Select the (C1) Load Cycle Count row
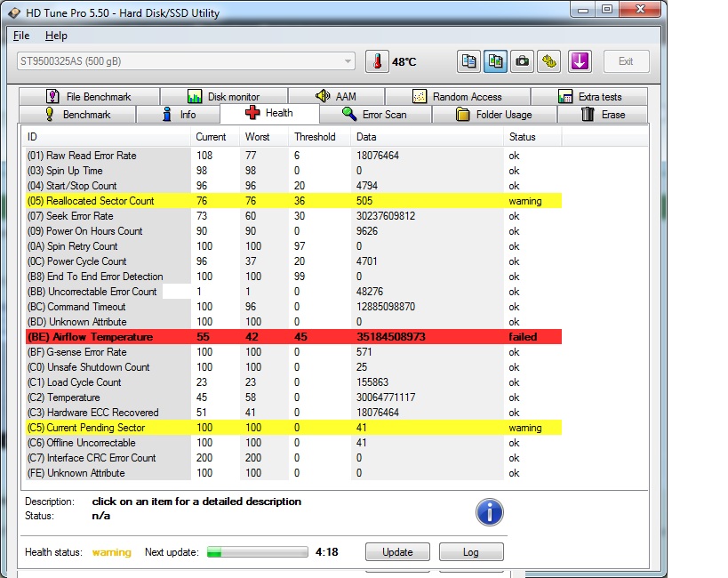Viewport: 728px width, 578px height. pyautogui.click(x=293, y=382)
